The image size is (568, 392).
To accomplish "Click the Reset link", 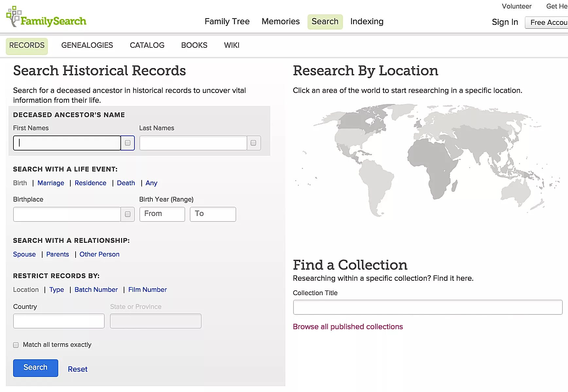I will click(x=78, y=369).
